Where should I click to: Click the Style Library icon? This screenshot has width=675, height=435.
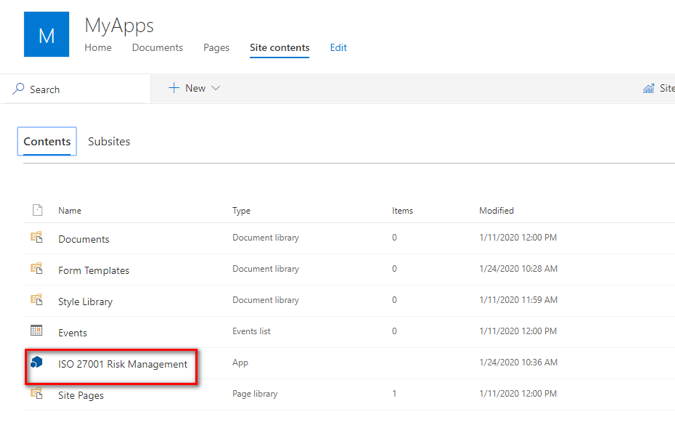point(37,299)
